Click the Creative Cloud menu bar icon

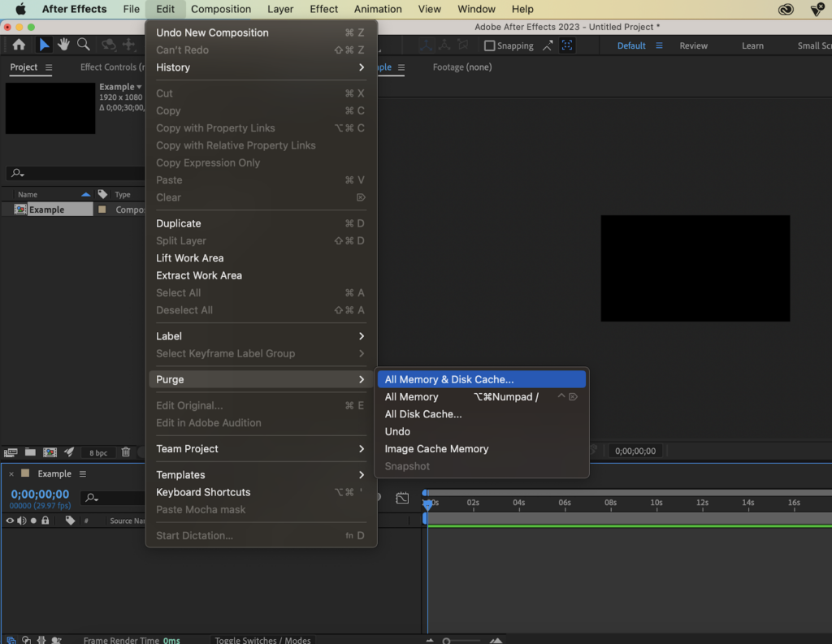[786, 9]
